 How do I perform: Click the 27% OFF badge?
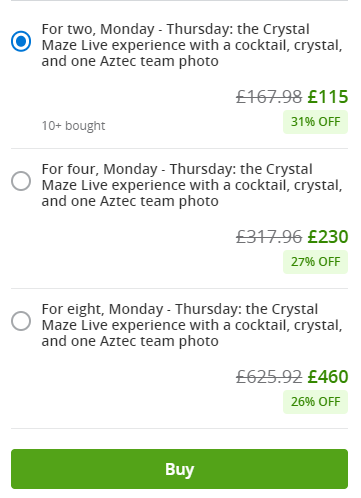pos(315,262)
